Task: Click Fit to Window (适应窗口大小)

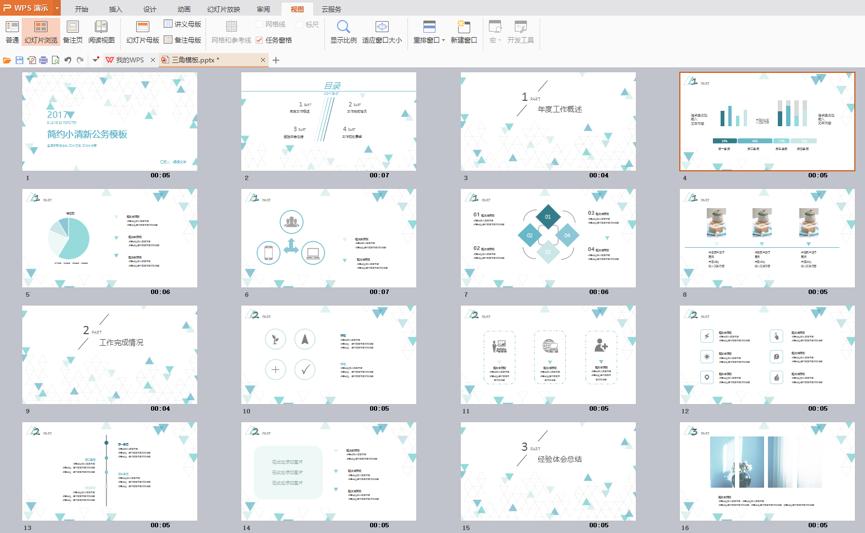Action: coord(381,31)
